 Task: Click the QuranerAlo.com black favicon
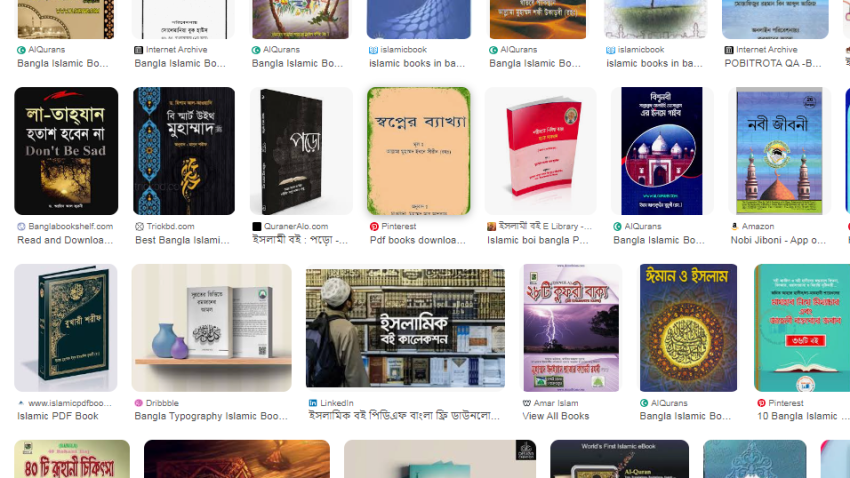257,227
